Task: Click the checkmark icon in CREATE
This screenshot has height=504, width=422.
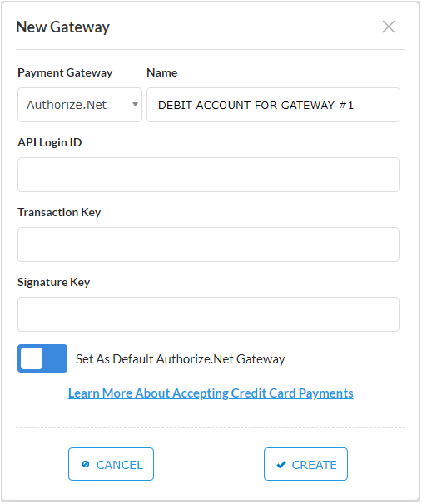Action: 282,466
